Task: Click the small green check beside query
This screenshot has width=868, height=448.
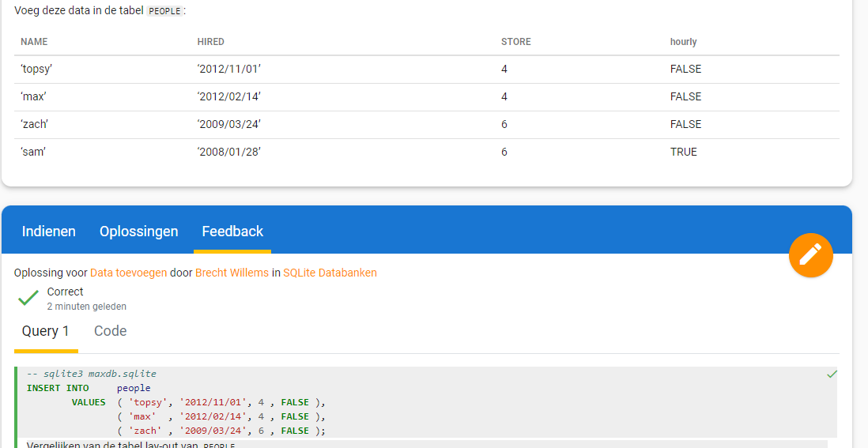Action: [x=832, y=375]
